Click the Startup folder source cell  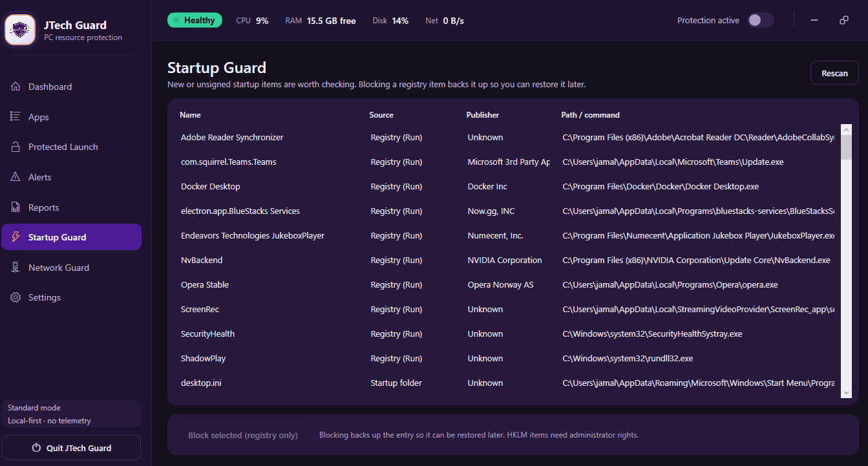point(396,383)
